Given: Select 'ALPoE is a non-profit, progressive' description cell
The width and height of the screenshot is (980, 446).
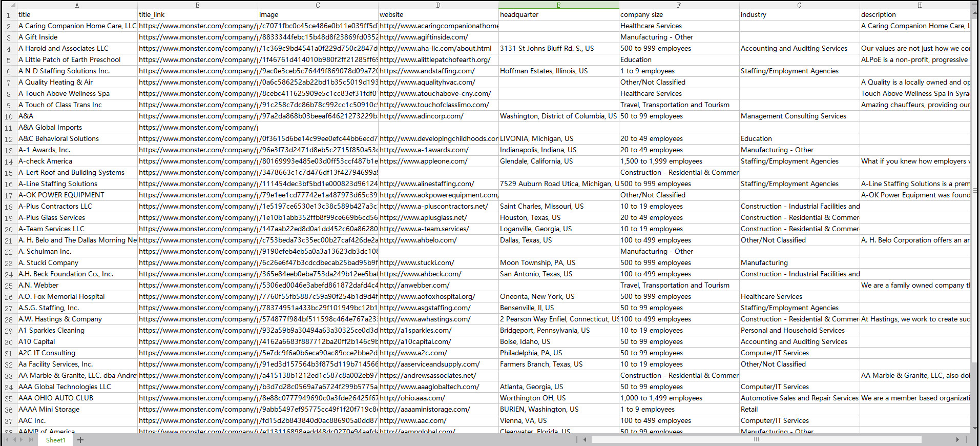Looking at the screenshot, I should (x=915, y=60).
